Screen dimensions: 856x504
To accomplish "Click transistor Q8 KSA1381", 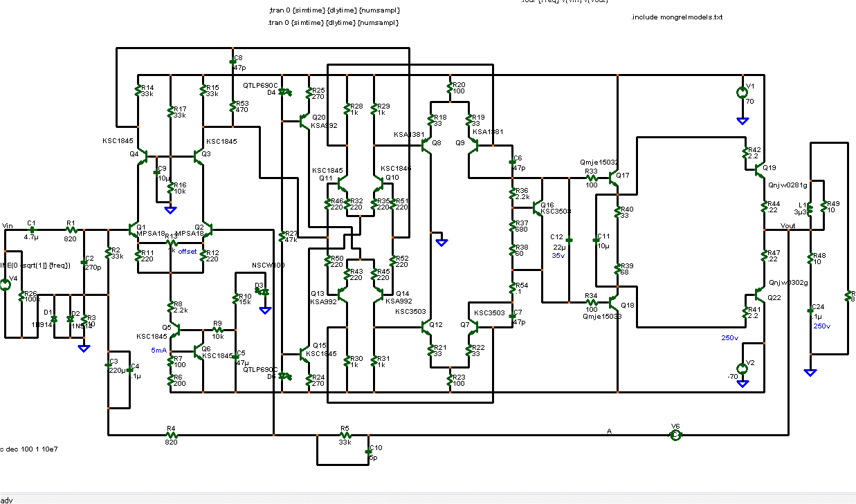I will coord(426,146).
